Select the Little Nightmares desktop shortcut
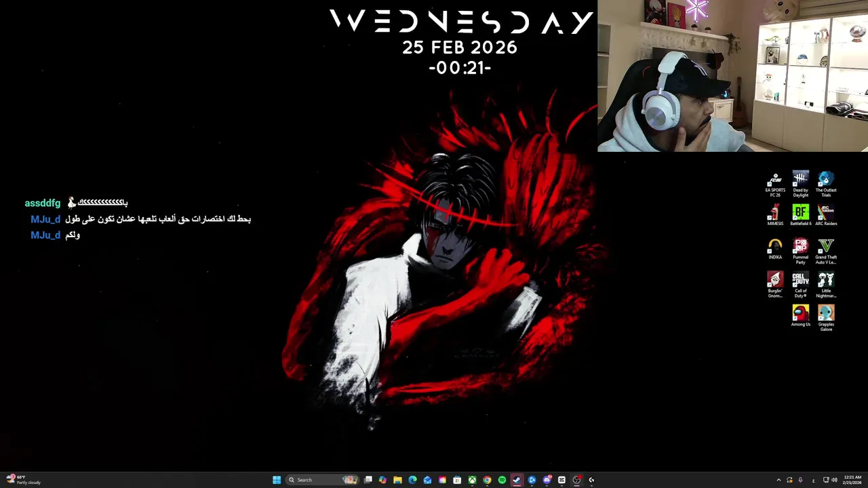 (x=826, y=285)
